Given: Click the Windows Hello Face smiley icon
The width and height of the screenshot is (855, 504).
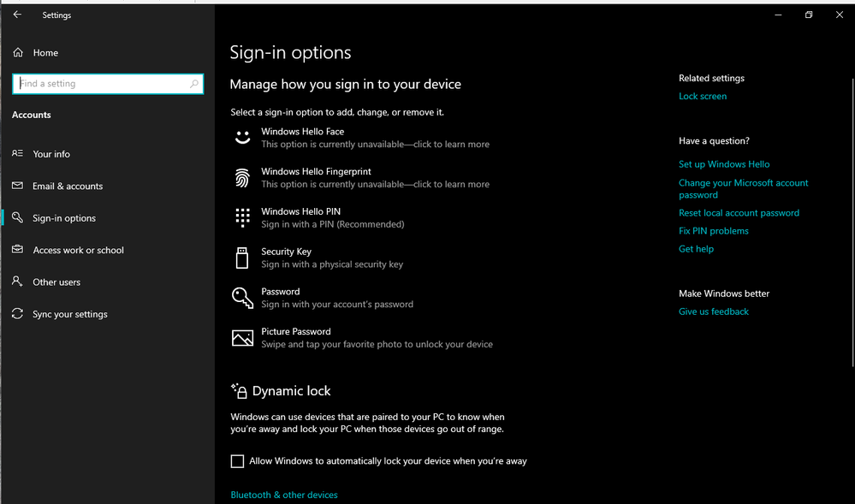Looking at the screenshot, I should (x=243, y=137).
